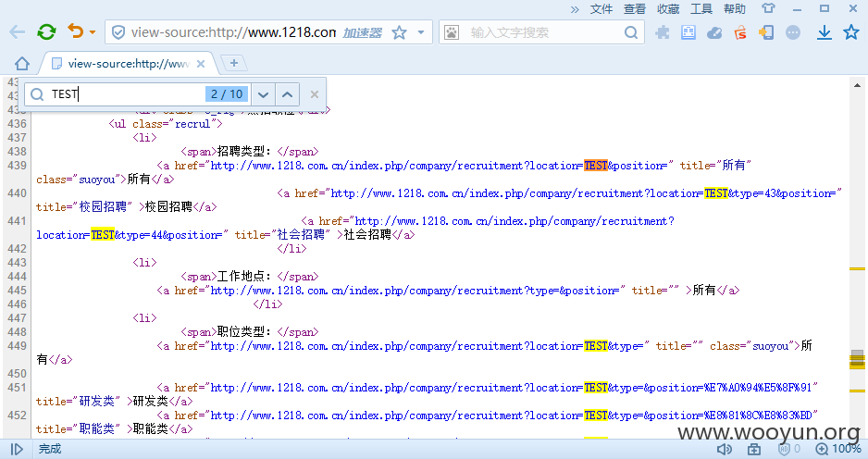Reload the page with the green refresh icon
The image size is (868, 459).
[46, 32]
